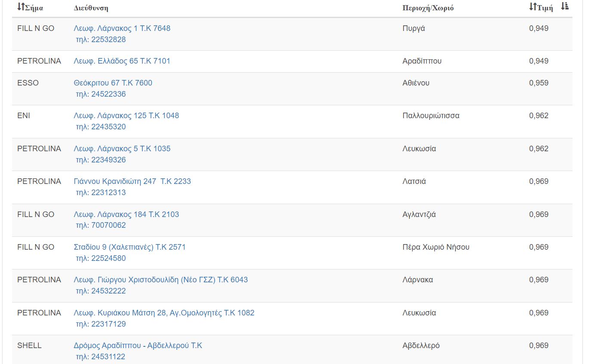
Task: Open Λεωφ. Λάρνακος 125 Τ.Κ 1048 link
Action: point(126,116)
